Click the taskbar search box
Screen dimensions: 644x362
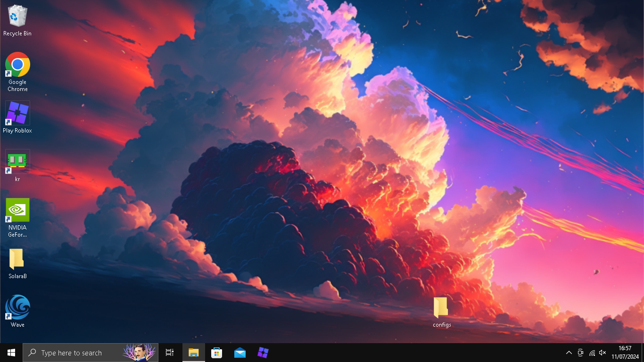pyautogui.click(x=91, y=353)
